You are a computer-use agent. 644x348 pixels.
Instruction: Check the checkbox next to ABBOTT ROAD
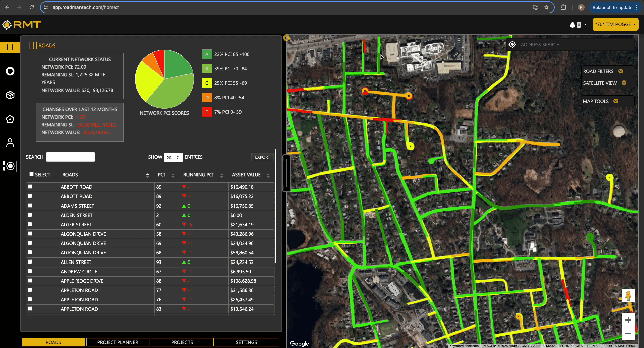[30, 187]
